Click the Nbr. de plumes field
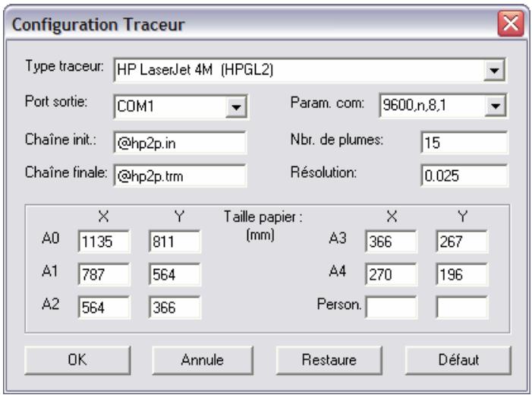Screen dimensions: 532x395 tap(464, 142)
